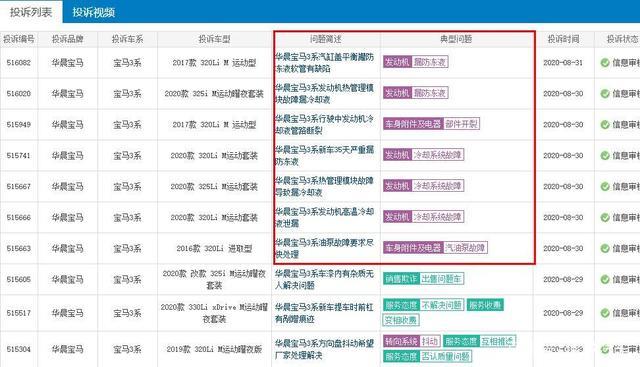
Task: Click status check icon in row 515605
Action: point(605,280)
